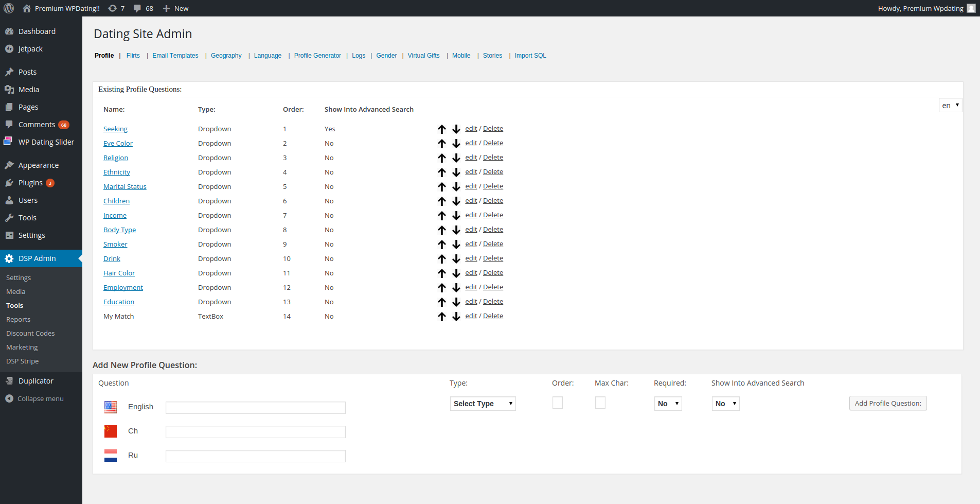Click the Add Profile Question button

click(x=888, y=403)
